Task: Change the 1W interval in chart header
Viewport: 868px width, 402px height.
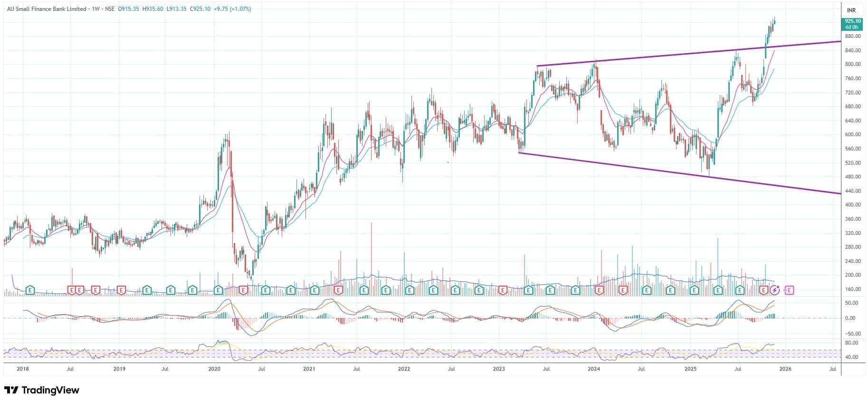Action: (x=96, y=9)
